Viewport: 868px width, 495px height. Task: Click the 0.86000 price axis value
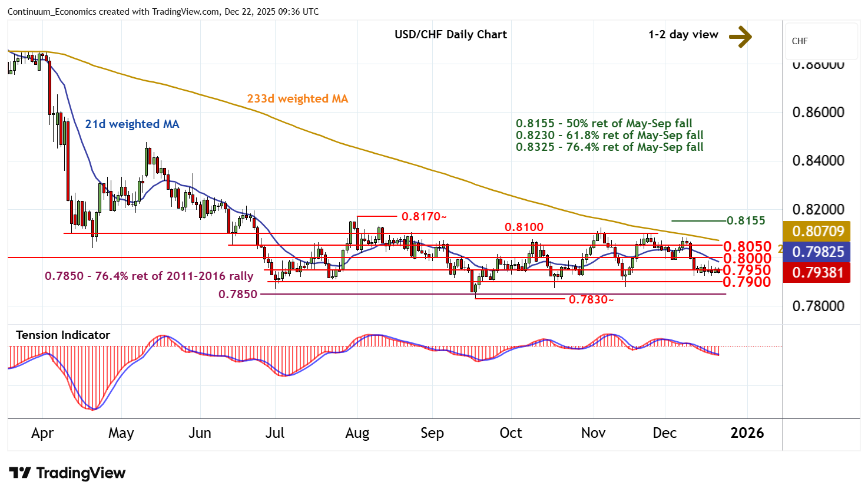click(818, 113)
